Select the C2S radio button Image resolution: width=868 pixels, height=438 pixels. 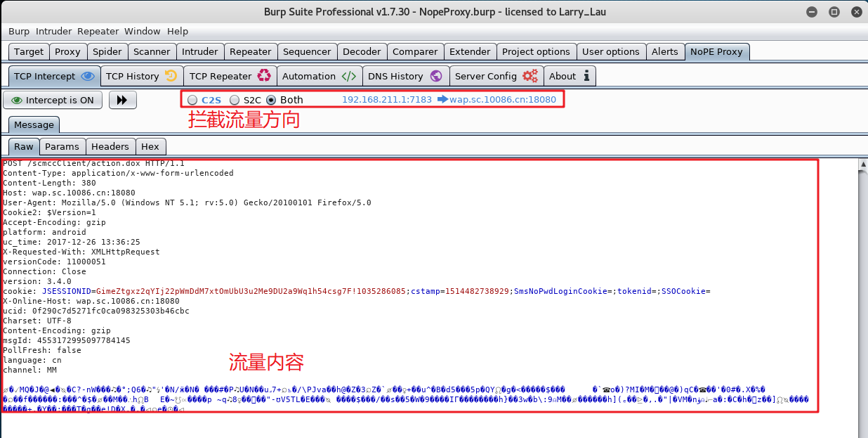click(192, 100)
